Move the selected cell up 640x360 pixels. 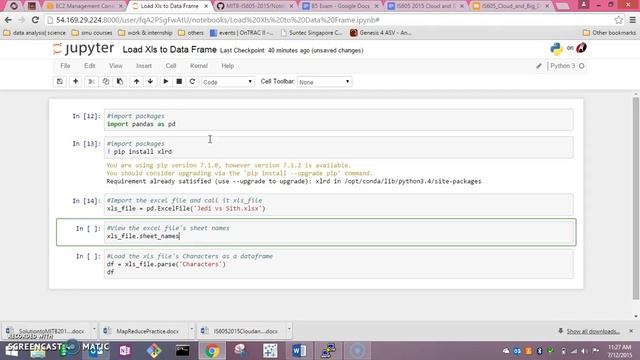tap(136, 82)
